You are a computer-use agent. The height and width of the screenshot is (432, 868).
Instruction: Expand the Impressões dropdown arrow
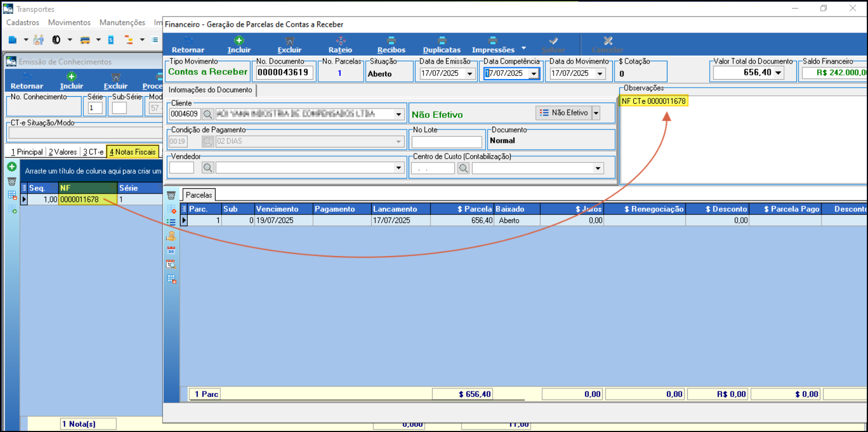(524, 48)
